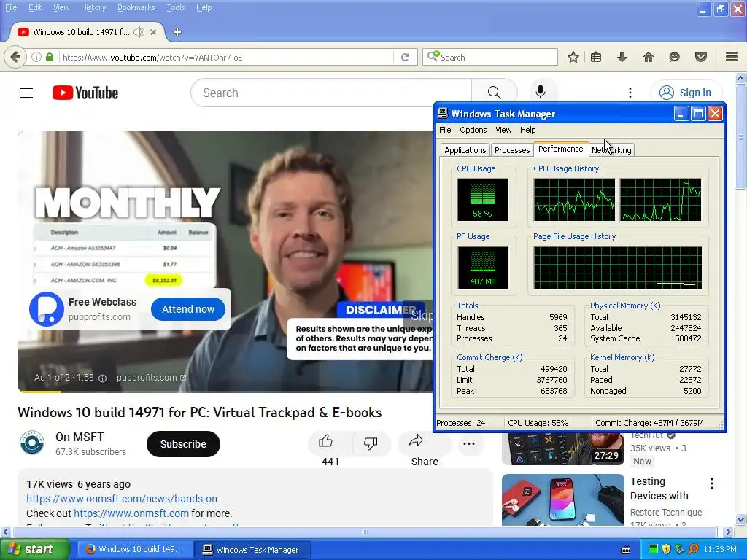Click the smiley chat icon in toolbar
The width and height of the screenshot is (747, 560).
(x=674, y=57)
